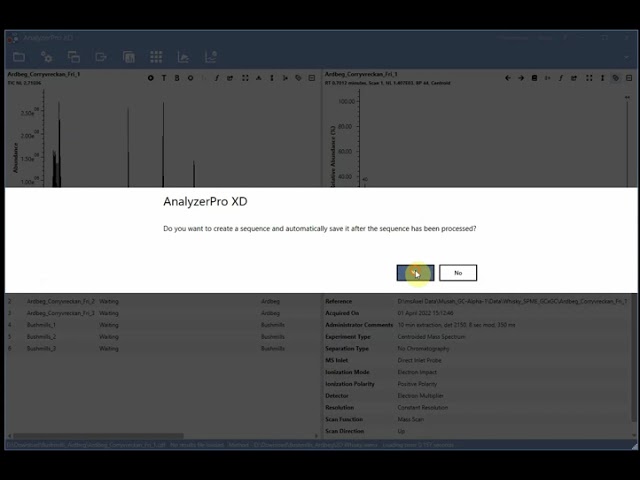This screenshot has width=640, height=480.
Task: Click the library book icon in spectrum toolbar
Action: point(534,78)
